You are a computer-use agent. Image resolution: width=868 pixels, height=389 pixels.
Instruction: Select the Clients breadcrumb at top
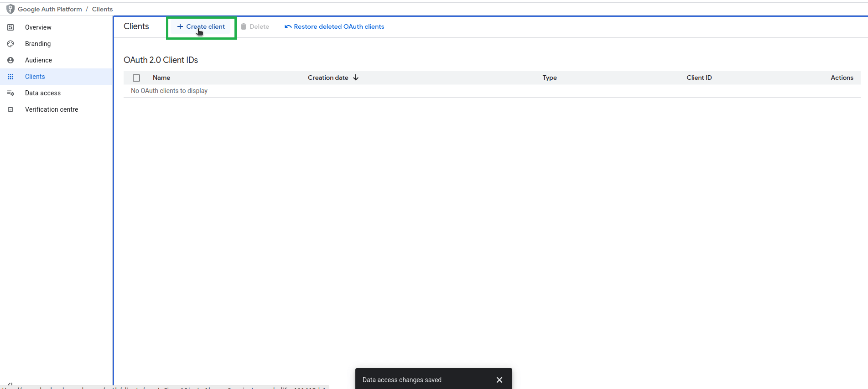point(102,9)
